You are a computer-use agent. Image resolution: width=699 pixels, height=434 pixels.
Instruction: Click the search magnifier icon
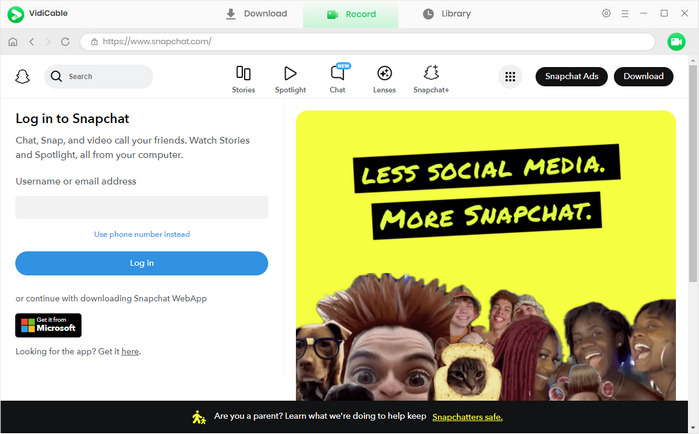[x=56, y=76]
